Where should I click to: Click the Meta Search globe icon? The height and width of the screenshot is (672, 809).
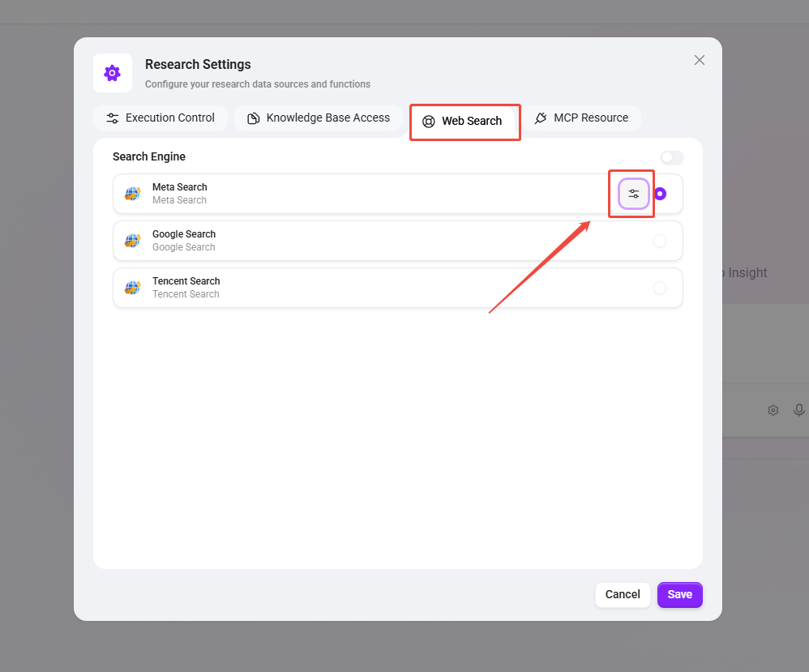coord(132,194)
